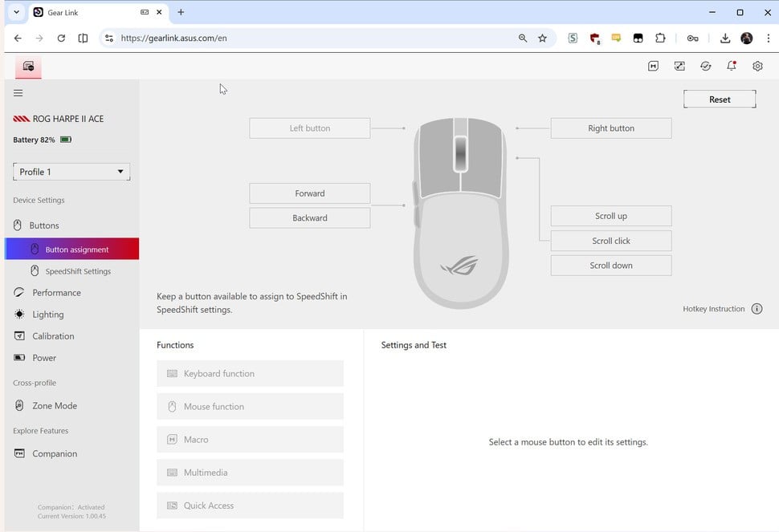Open the Chrome three-dot menu

tap(768, 39)
